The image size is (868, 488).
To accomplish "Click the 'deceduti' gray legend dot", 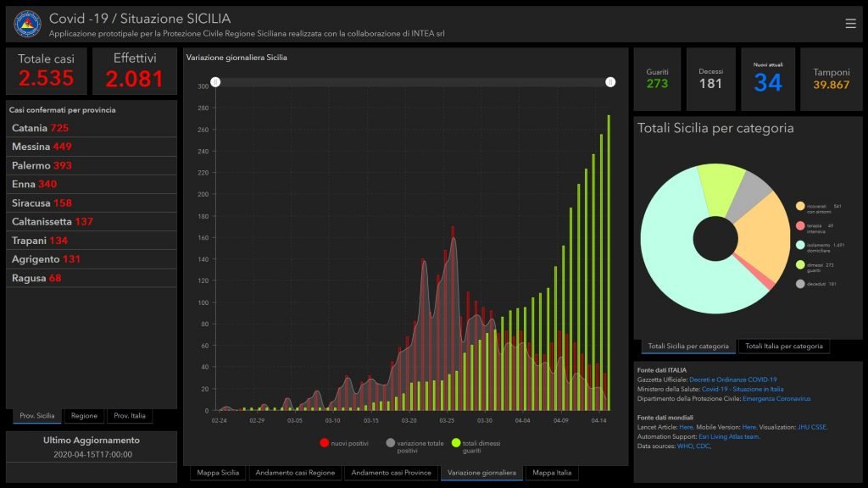I will 800,284.
